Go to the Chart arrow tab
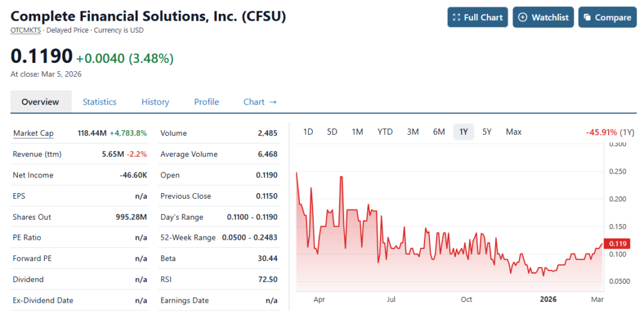The width and height of the screenshot is (644, 319). 260,102
